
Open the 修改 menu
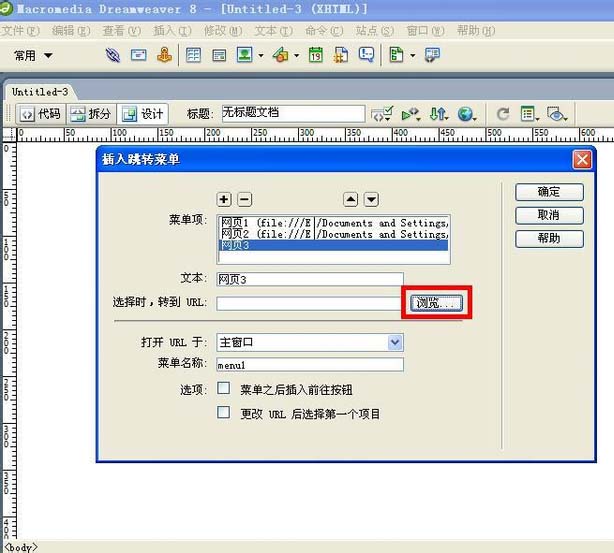223,31
